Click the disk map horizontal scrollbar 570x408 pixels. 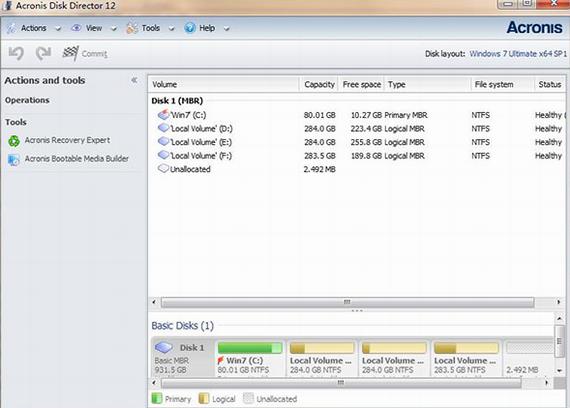tap(341, 383)
